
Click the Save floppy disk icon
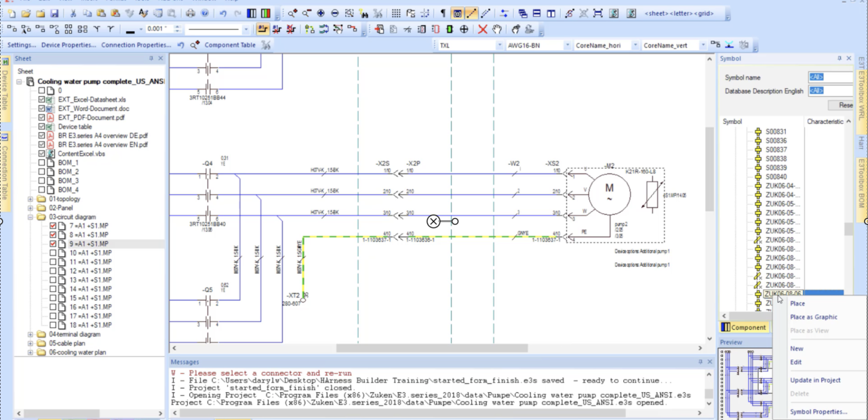(x=54, y=13)
